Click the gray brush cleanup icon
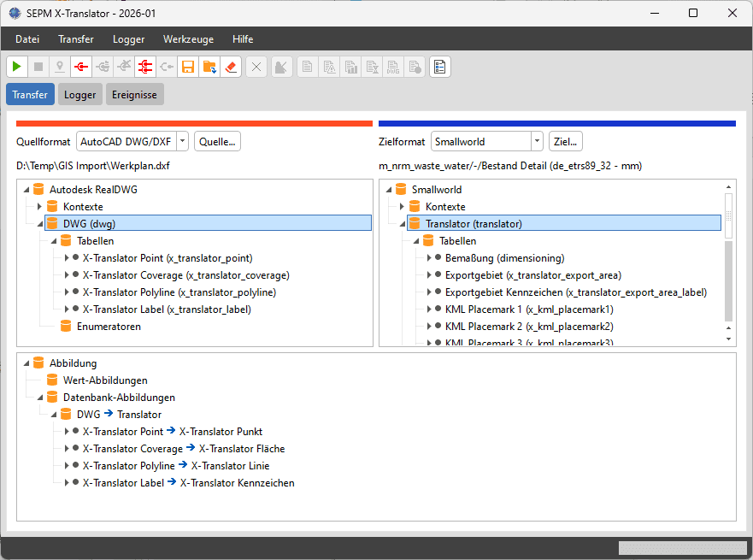The width and height of the screenshot is (753, 560). (282, 67)
